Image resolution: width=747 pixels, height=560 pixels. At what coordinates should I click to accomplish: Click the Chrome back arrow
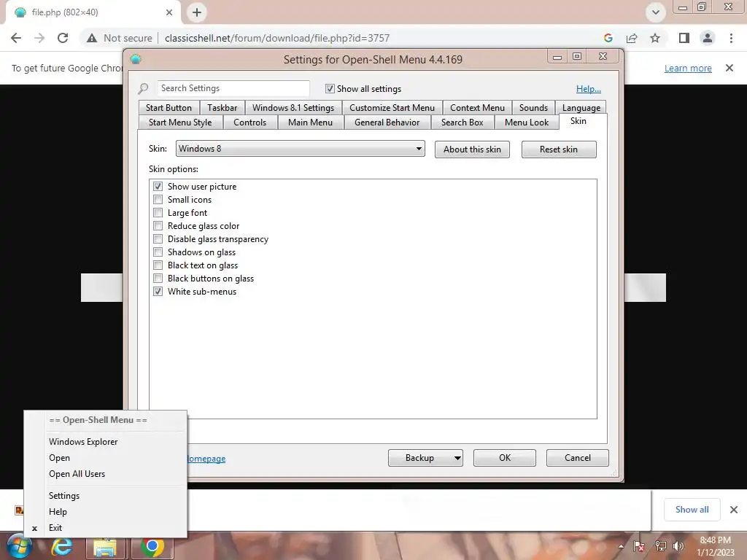(x=16, y=38)
